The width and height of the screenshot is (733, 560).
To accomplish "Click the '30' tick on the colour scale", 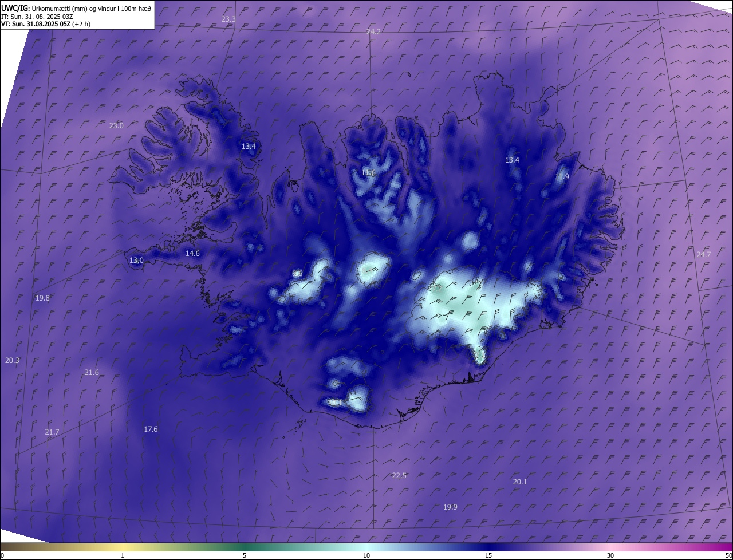I will (x=610, y=555).
